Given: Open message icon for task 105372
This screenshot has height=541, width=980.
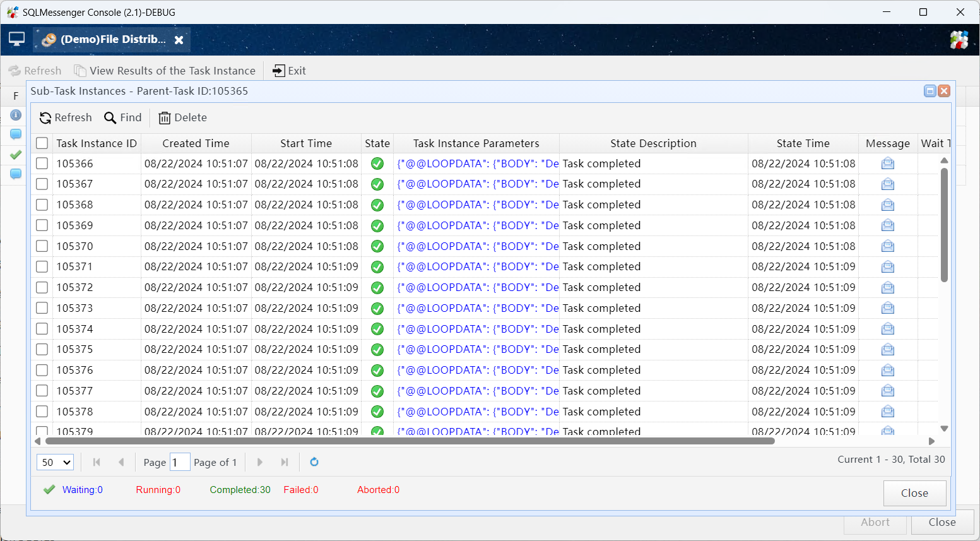Looking at the screenshot, I should [x=888, y=288].
